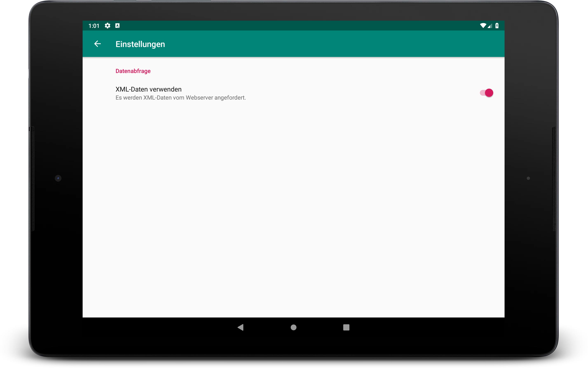Viewport: 588px width, 368px height.
Task: Click the keyboard language A status icon
Action: tap(117, 26)
